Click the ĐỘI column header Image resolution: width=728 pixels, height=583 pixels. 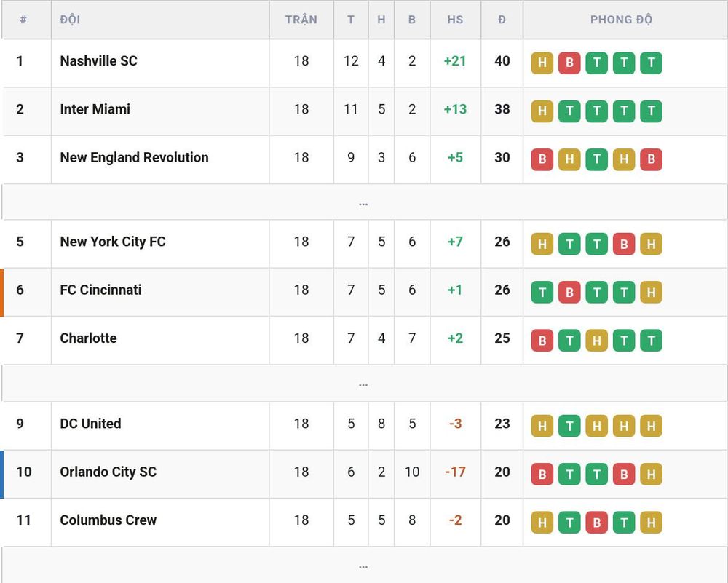coord(70,20)
